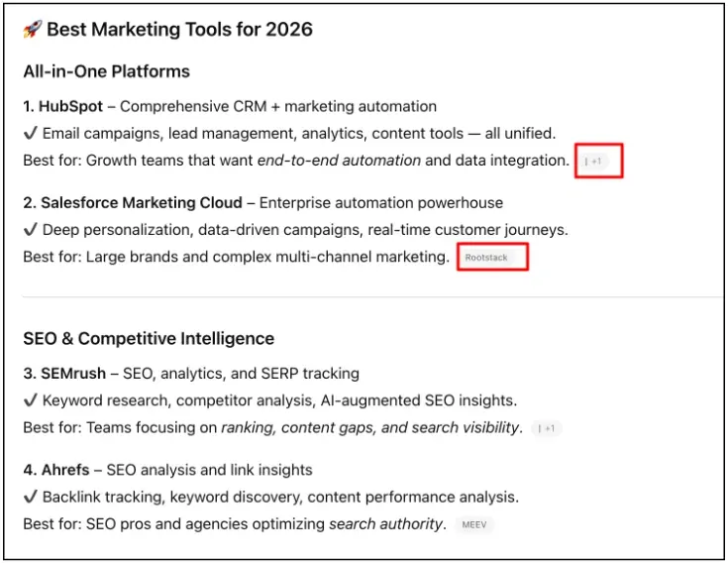Click the italic "end-to-end automation" text
728x563 pixels.
(339, 161)
